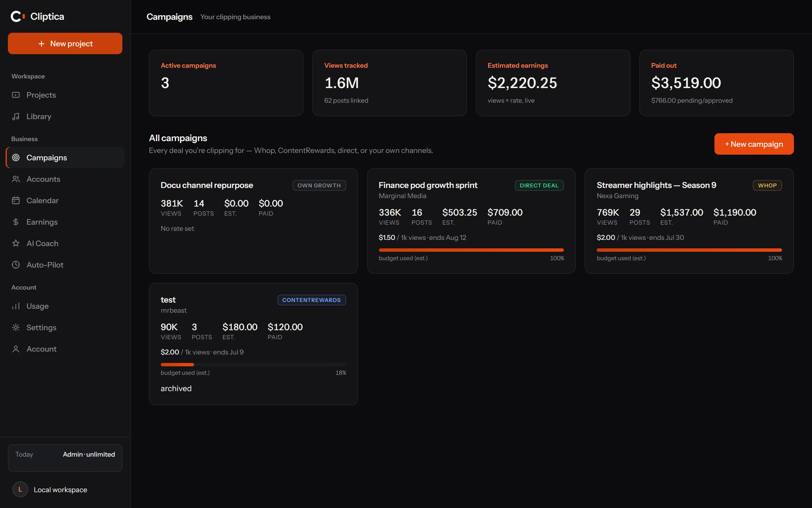This screenshot has height=508, width=812.
Task: Open Account page from sidebar
Action: coord(65,349)
